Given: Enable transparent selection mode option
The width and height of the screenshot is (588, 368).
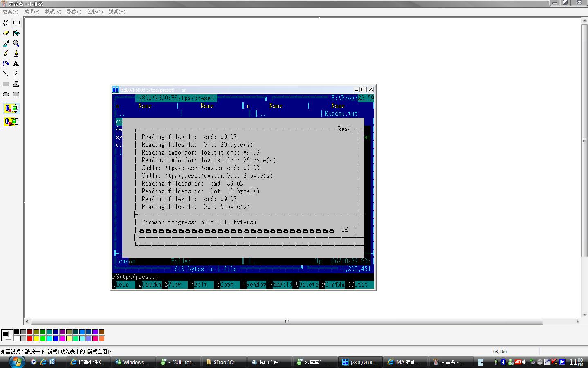Looking at the screenshot, I should (11, 121).
